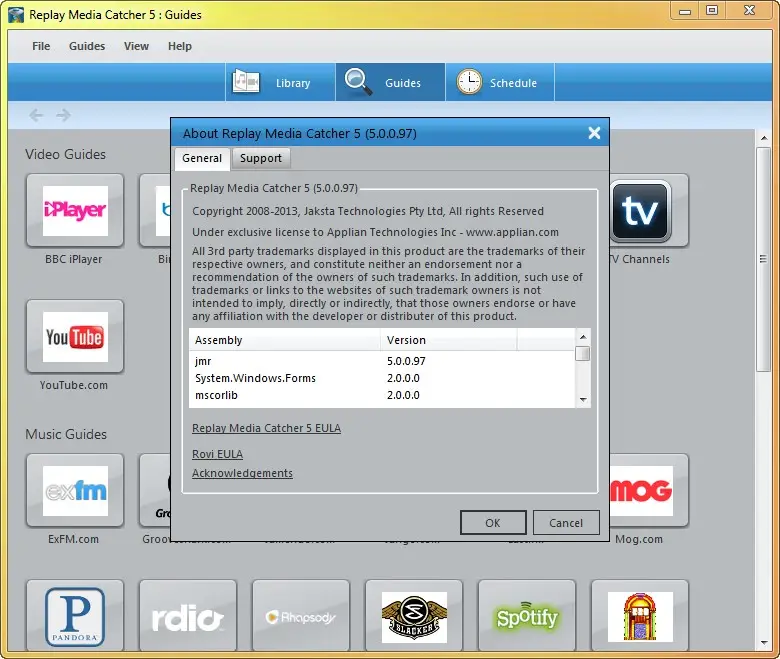Click the Assembly column header

pyautogui.click(x=285, y=340)
